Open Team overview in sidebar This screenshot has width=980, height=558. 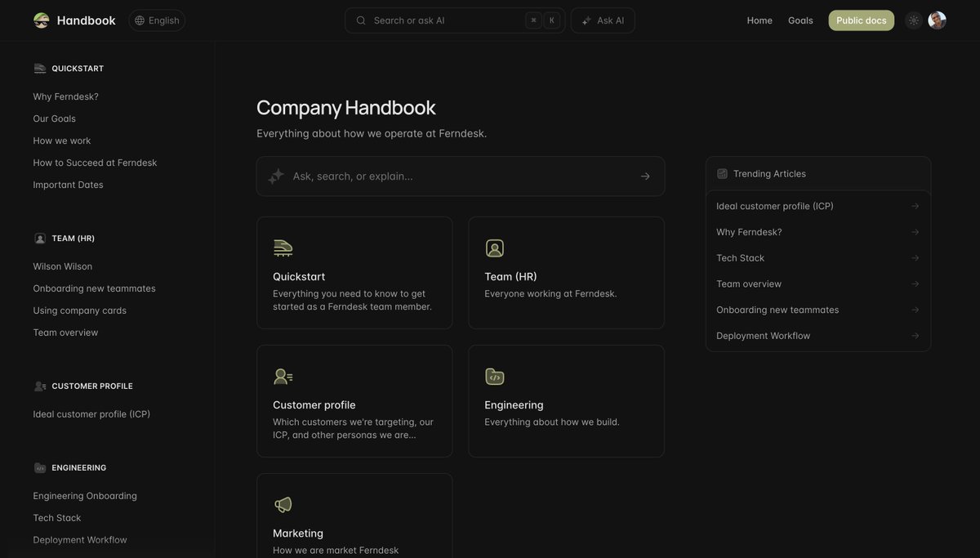click(x=65, y=333)
